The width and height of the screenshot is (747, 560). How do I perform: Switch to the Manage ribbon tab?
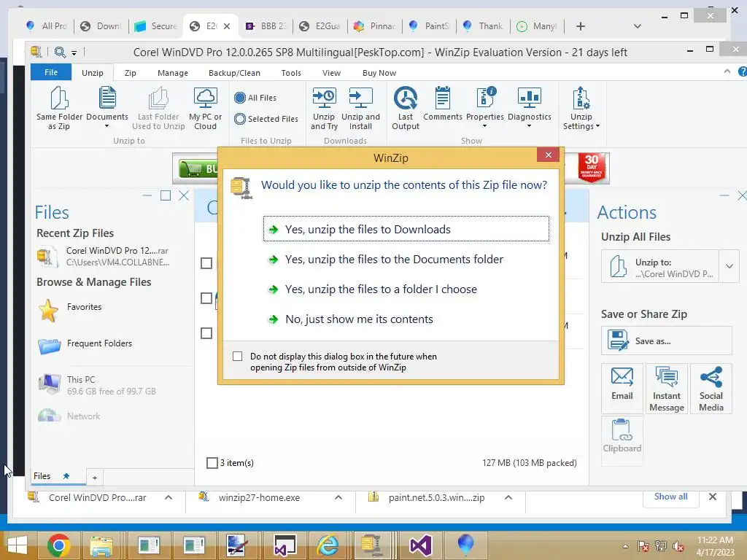(172, 73)
